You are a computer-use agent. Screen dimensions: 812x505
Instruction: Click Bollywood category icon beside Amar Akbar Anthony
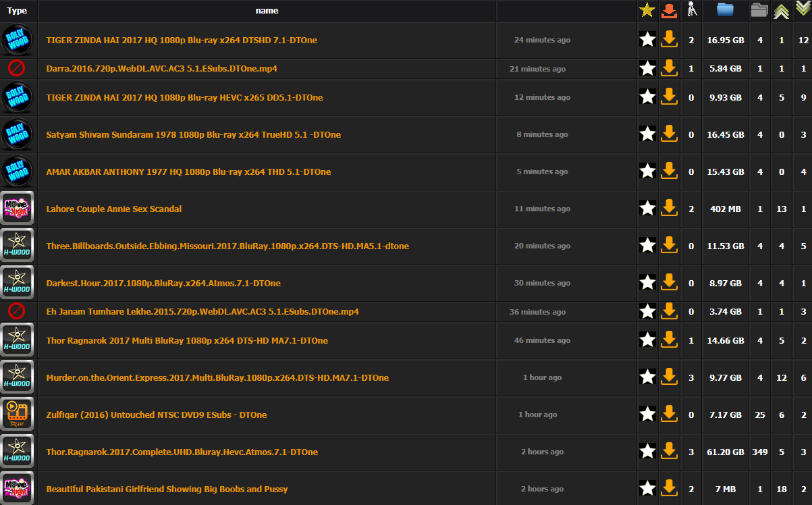point(17,171)
